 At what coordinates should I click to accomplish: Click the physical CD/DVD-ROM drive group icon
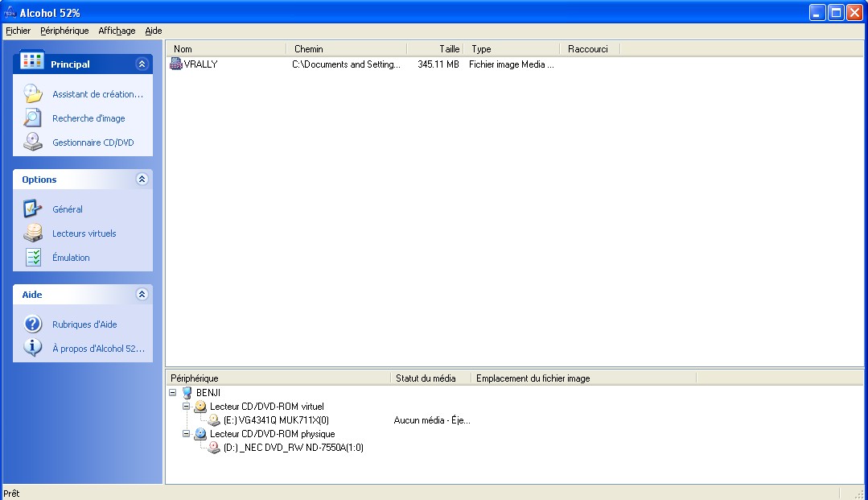click(200, 433)
